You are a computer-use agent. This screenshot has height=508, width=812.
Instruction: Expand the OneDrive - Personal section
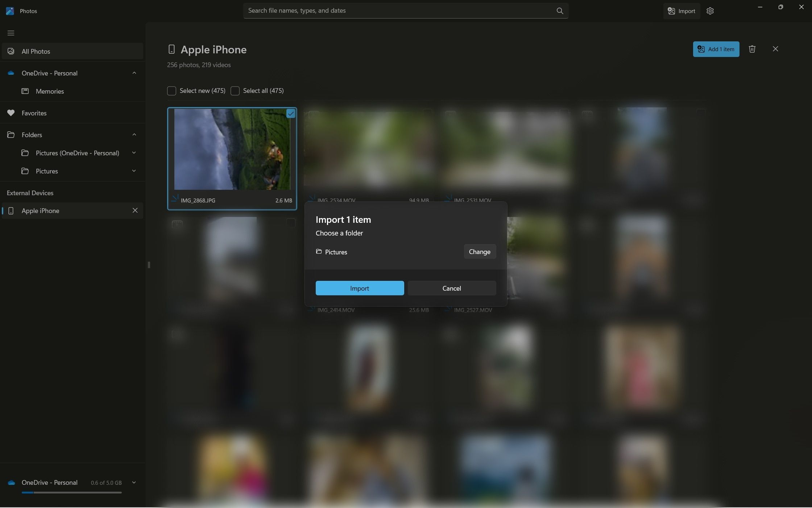point(133,73)
